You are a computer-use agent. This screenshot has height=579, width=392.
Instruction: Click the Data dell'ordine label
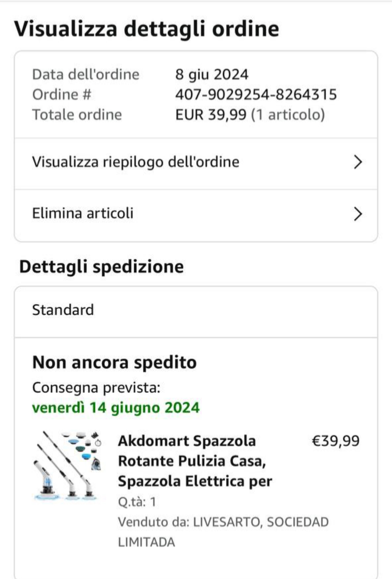pyautogui.click(x=86, y=75)
